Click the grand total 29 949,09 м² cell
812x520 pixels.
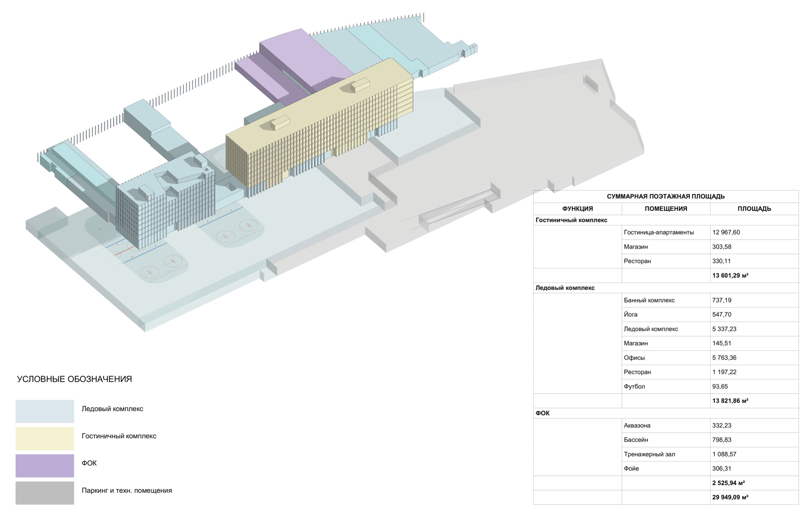(730, 497)
